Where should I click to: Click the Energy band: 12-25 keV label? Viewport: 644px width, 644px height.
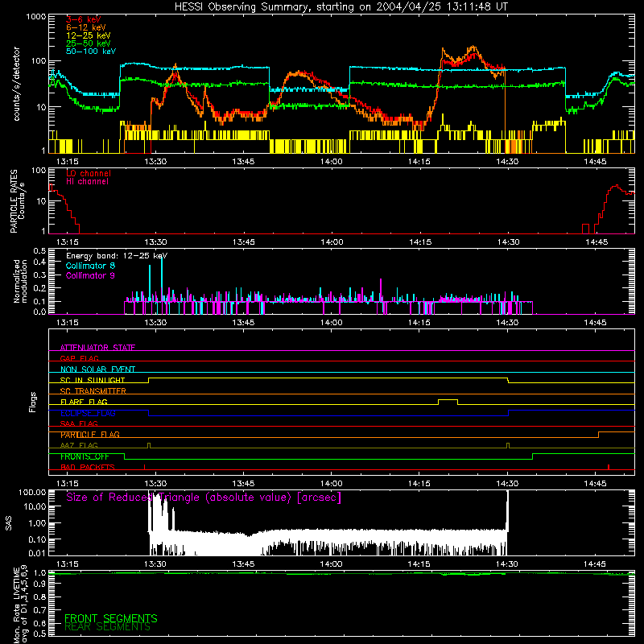pyautogui.click(x=116, y=256)
